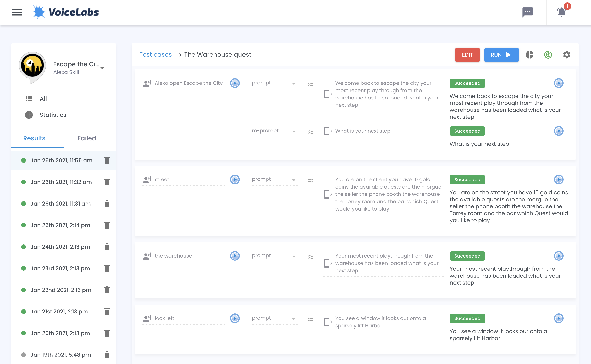Open test case statistics pie chart icon
The width and height of the screenshot is (591, 364).
click(530, 55)
